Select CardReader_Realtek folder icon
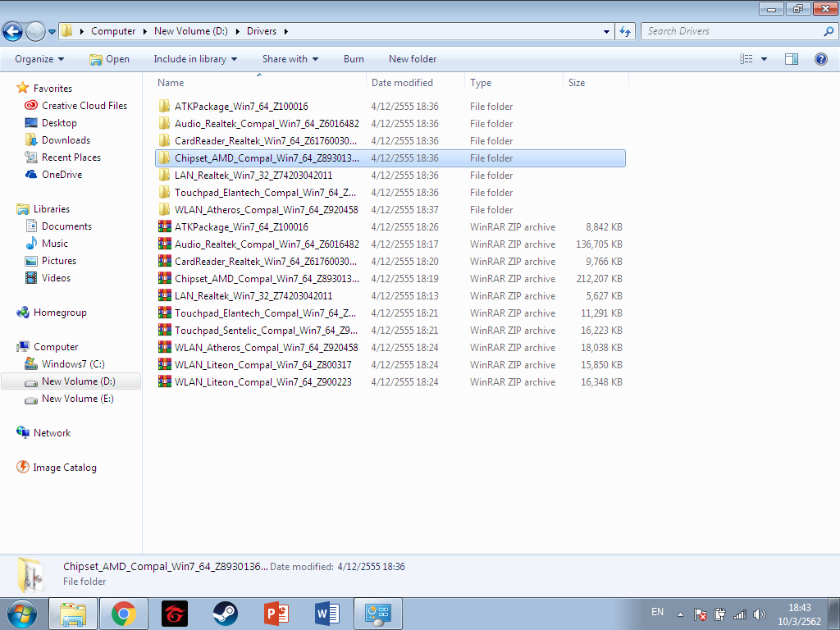Image resolution: width=840 pixels, height=630 pixels. click(x=164, y=140)
